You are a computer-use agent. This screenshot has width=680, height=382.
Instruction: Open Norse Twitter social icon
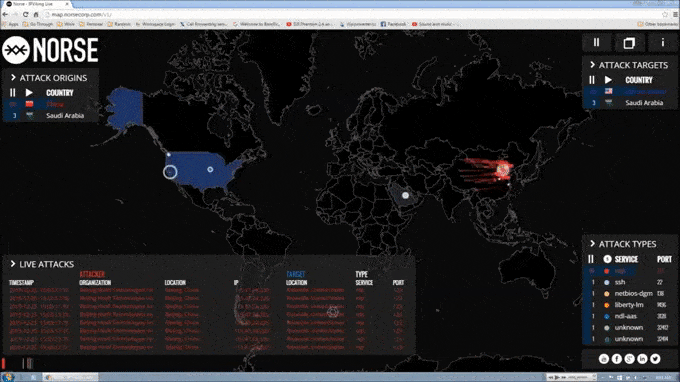[655, 359]
